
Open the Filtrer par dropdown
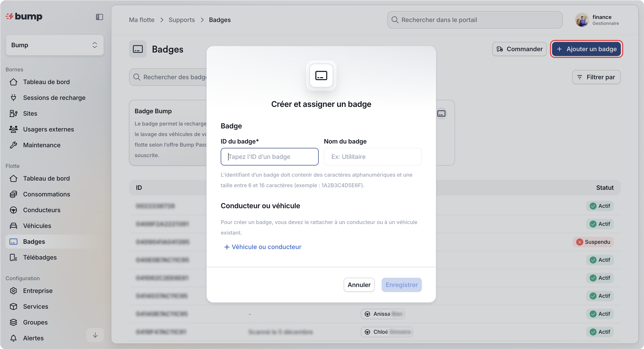pos(596,77)
